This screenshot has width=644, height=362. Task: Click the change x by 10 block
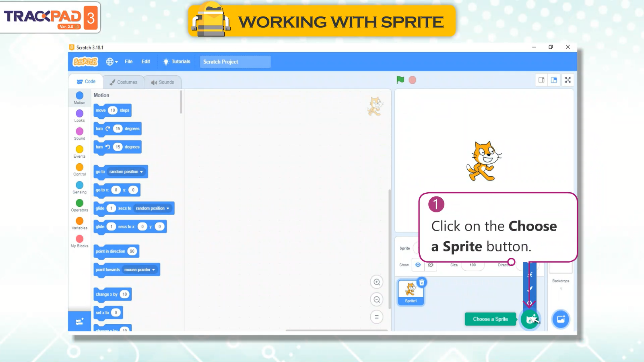(x=112, y=294)
